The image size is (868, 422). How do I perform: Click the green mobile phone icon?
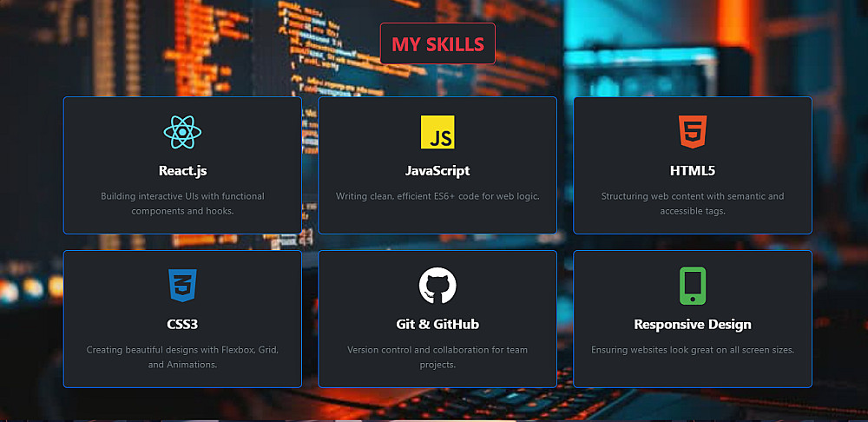click(x=693, y=286)
